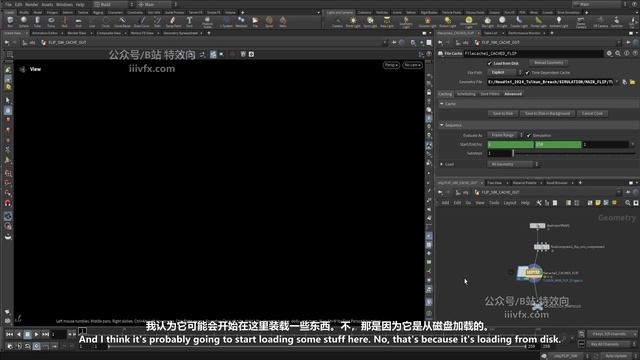Click the Reload Geometry button
Image resolution: width=640 pixels, height=360 pixels.
point(549,63)
